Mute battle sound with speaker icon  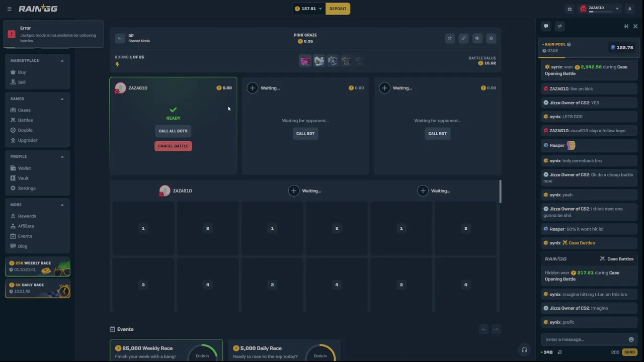477,38
